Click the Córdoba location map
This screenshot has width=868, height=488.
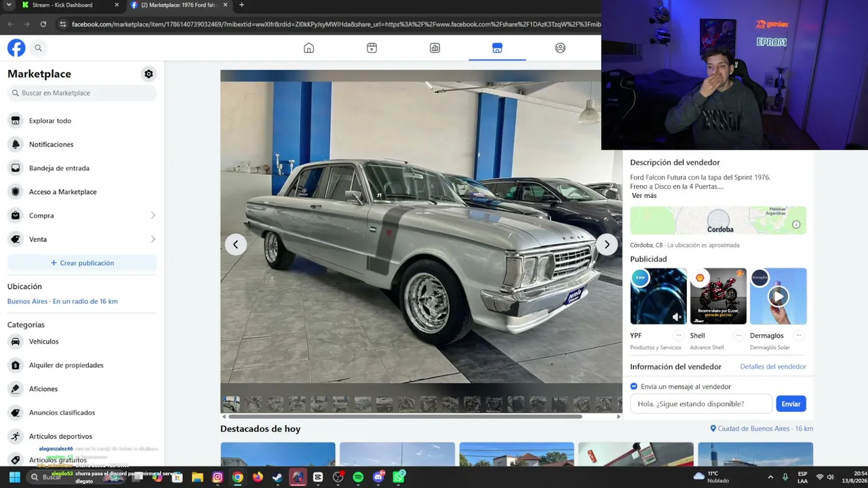[x=718, y=221]
